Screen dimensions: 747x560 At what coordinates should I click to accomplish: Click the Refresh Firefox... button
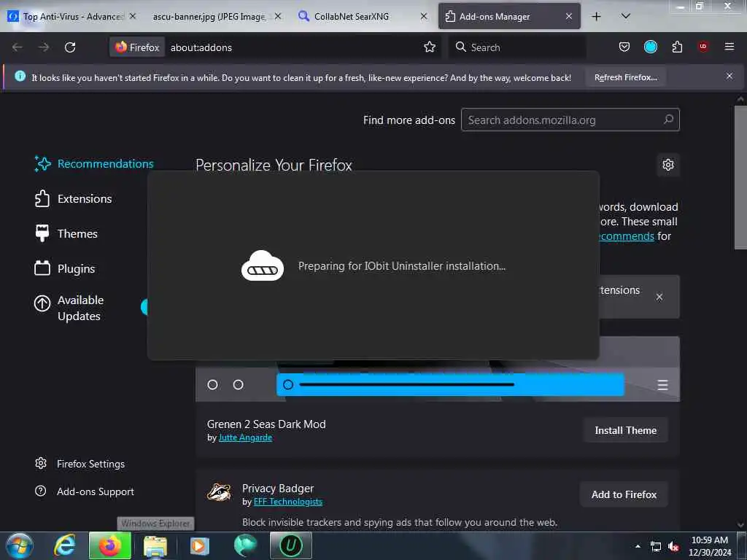pos(625,77)
